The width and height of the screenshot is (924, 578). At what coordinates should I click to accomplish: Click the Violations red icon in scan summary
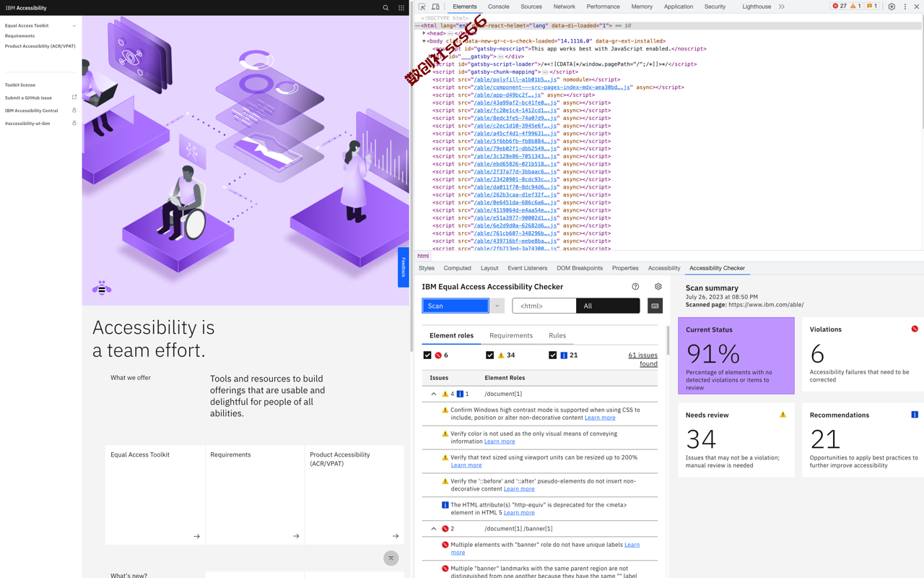(x=915, y=329)
